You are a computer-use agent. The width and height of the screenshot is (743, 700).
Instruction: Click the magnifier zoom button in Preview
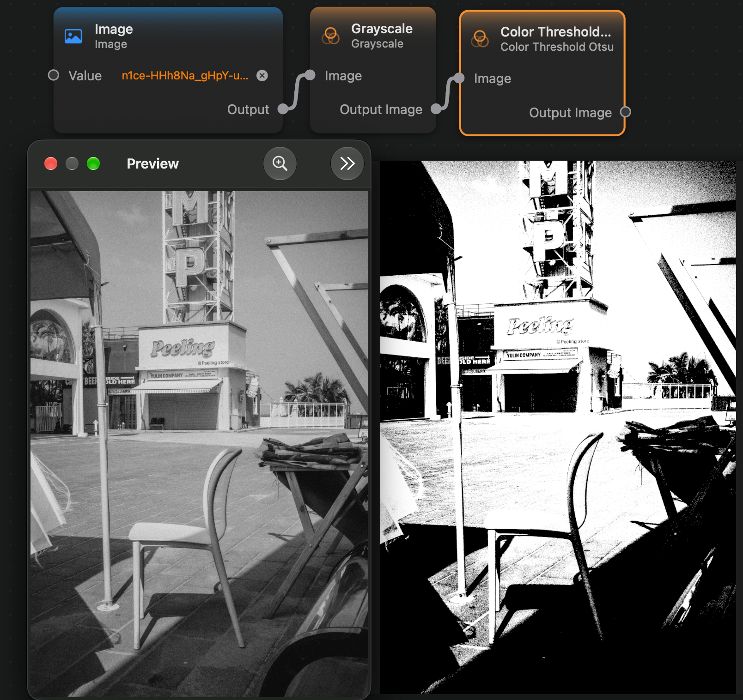280,163
